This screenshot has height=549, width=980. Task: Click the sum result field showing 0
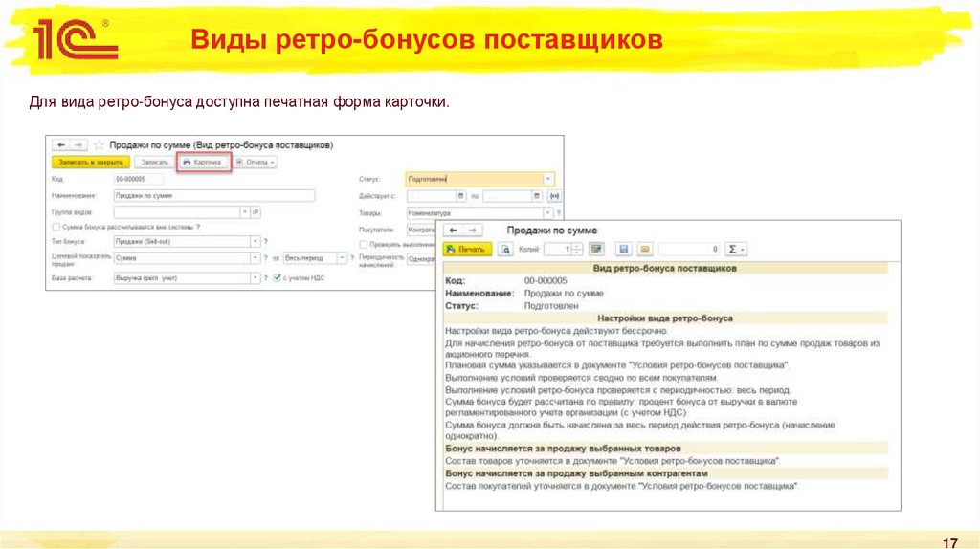click(x=689, y=250)
